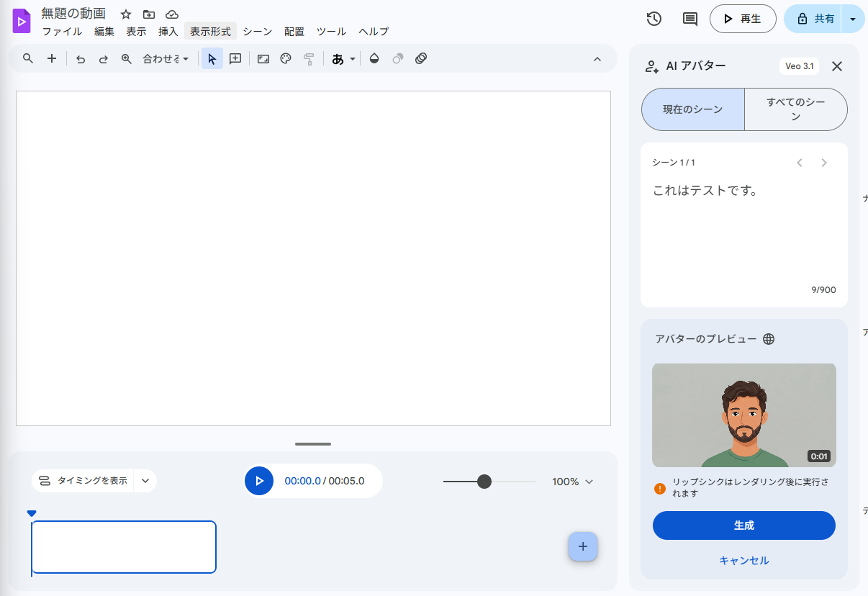Toggle タイミングを表示 button
The width and height of the screenshot is (868, 596).
[83, 481]
